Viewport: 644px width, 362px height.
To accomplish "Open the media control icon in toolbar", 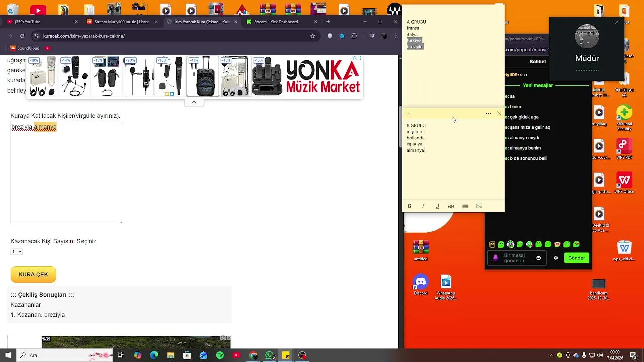I will point(372,36).
